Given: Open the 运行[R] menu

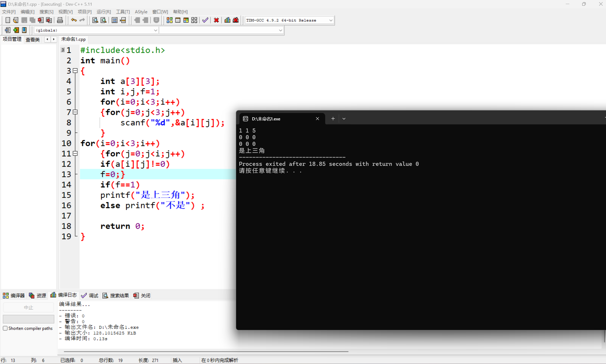Looking at the screenshot, I should 104,12.
